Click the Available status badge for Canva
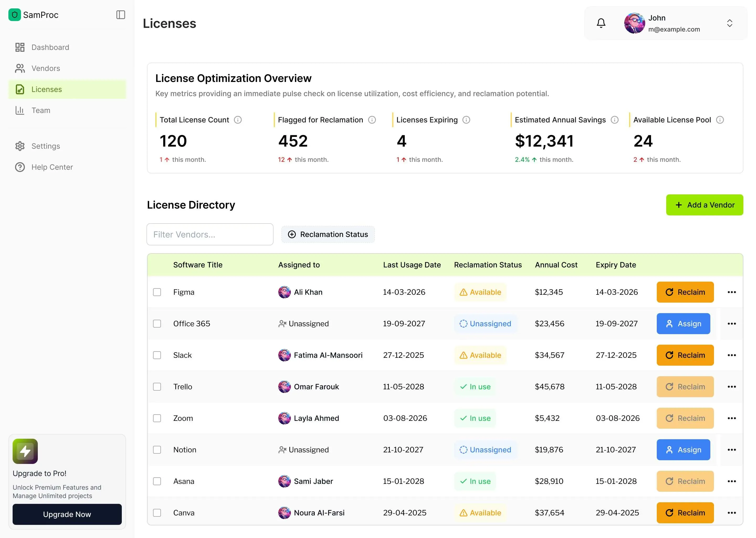This screenshot has width=756, height=538. click(x=480, y=513)
